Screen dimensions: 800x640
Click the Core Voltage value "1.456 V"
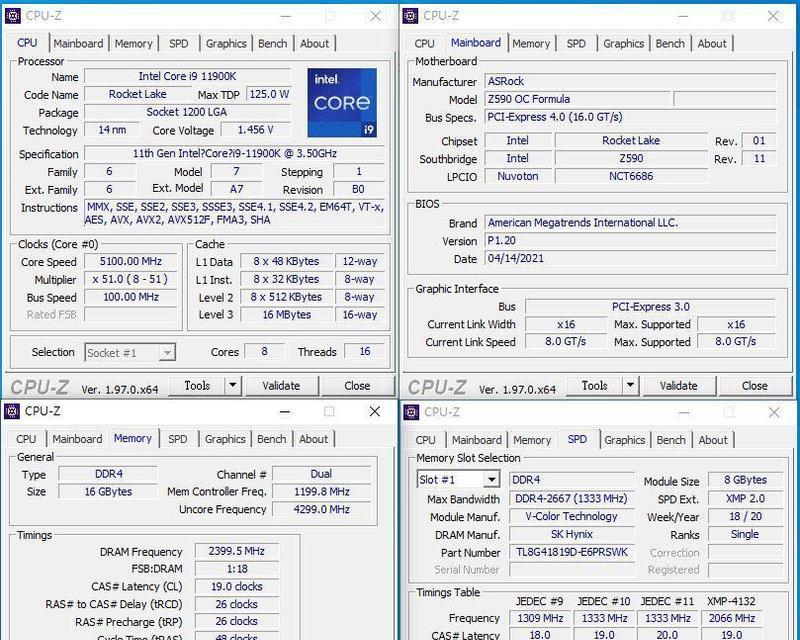256,130
